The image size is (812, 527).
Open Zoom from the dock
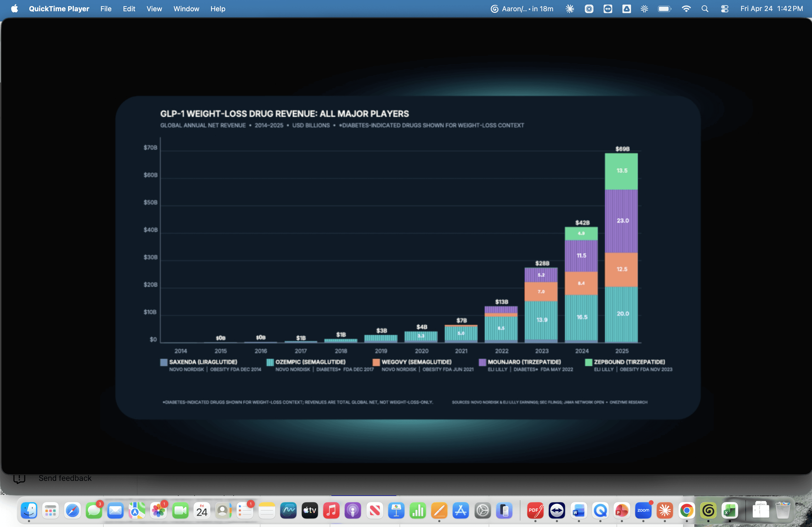pos(643,510)
